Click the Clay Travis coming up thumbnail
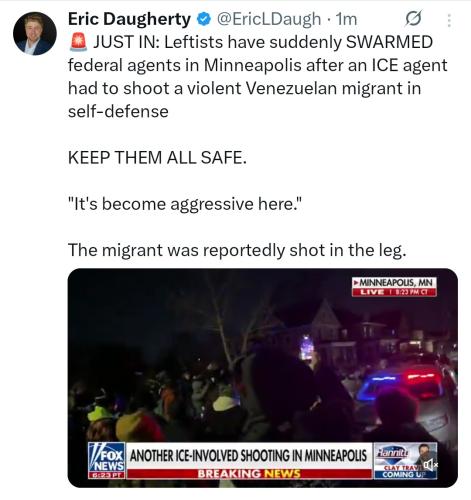 pos(405,461)
